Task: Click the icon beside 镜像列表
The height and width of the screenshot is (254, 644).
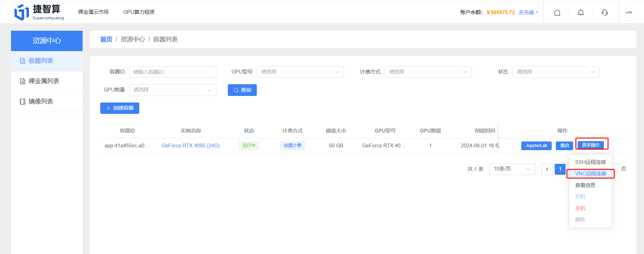Action: (x=22, y=101)
